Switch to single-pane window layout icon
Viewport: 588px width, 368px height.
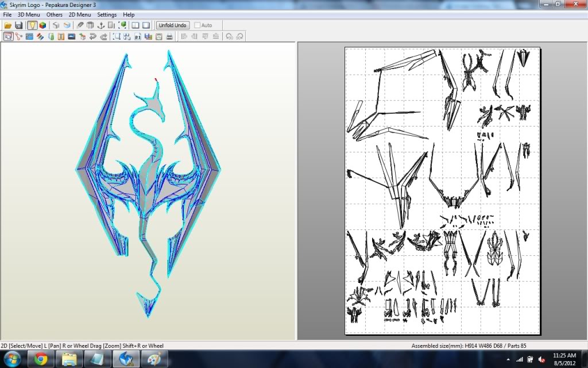(146, 25)
